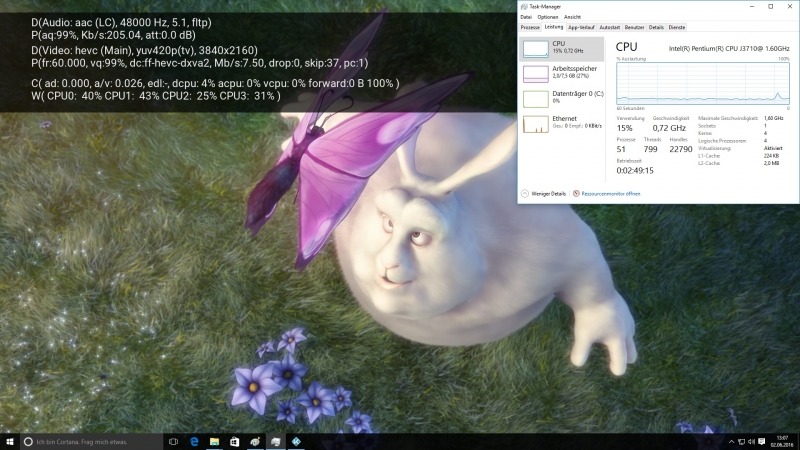The height and width of the screenshot is (450, 800).
Task: Switch to the Dienste tab
Action: coord(677,28)
